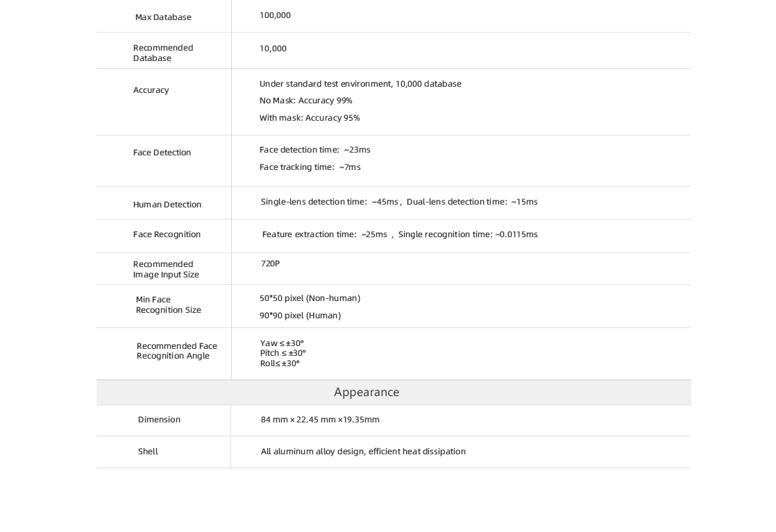Select the 10,000 recommended database value

273,49
